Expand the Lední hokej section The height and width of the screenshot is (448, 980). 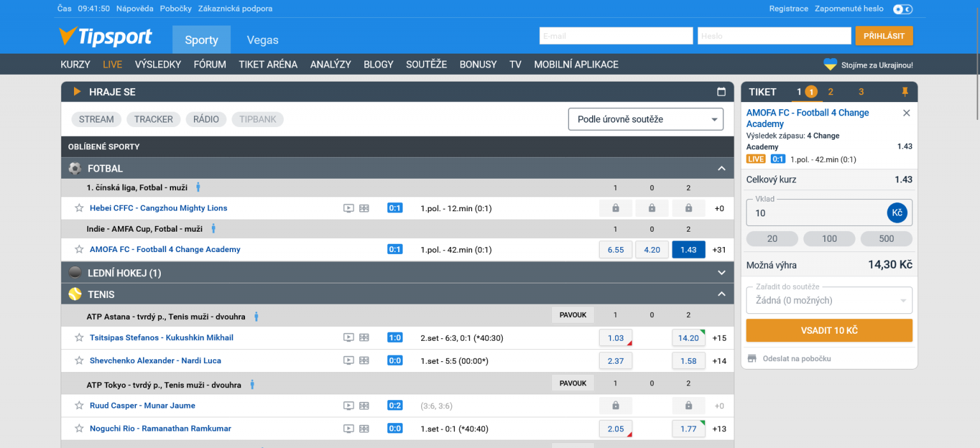pyautogui.click(x=721, y=273)
